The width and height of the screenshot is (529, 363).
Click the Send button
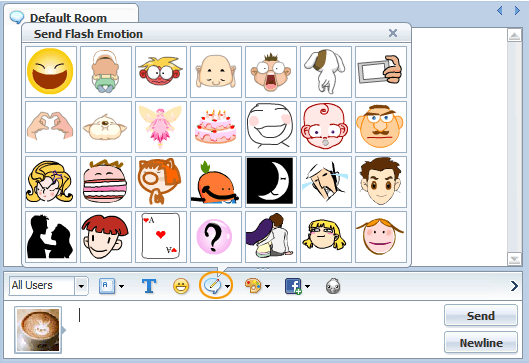(x=481, y=315)
